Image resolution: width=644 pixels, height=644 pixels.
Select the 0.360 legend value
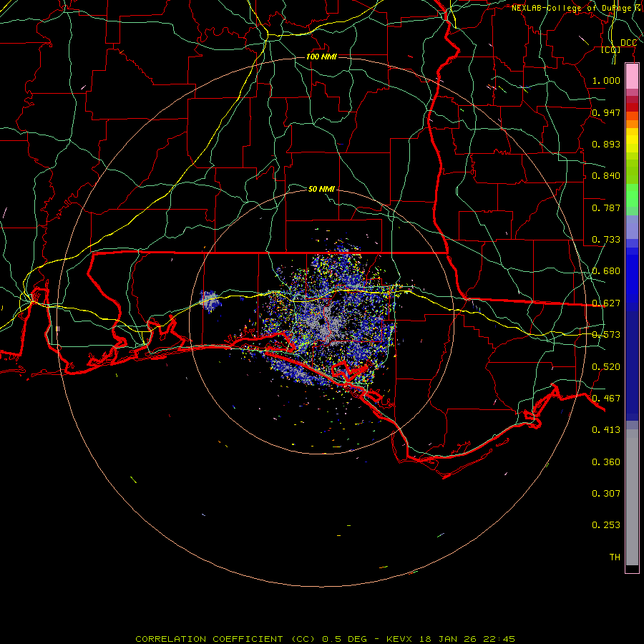click(x=606, y=462)
